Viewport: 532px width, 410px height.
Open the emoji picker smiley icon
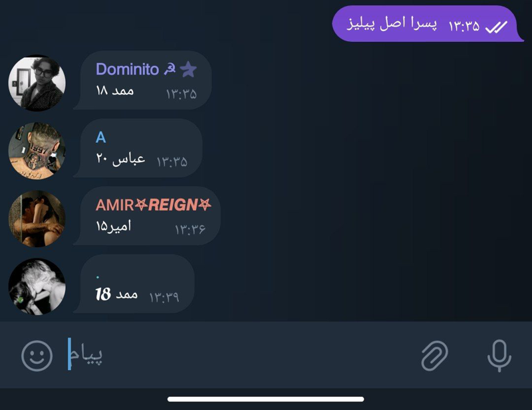[x=37, y=356]
